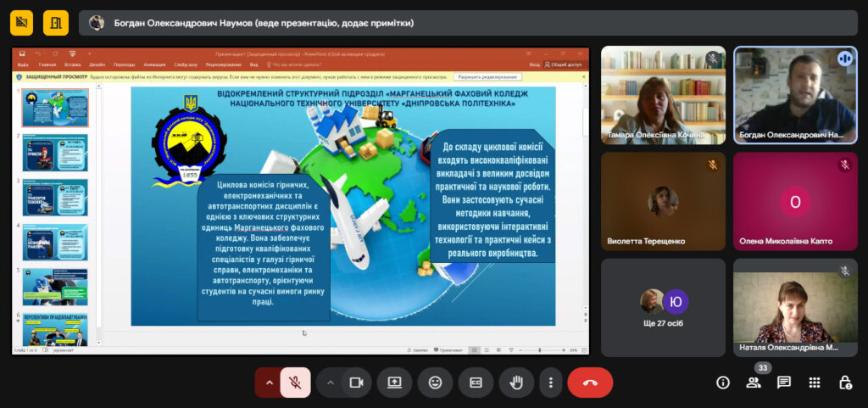The image size is (868, 408).
Task: Open the activities grid icon
Action: coord(815,383)
